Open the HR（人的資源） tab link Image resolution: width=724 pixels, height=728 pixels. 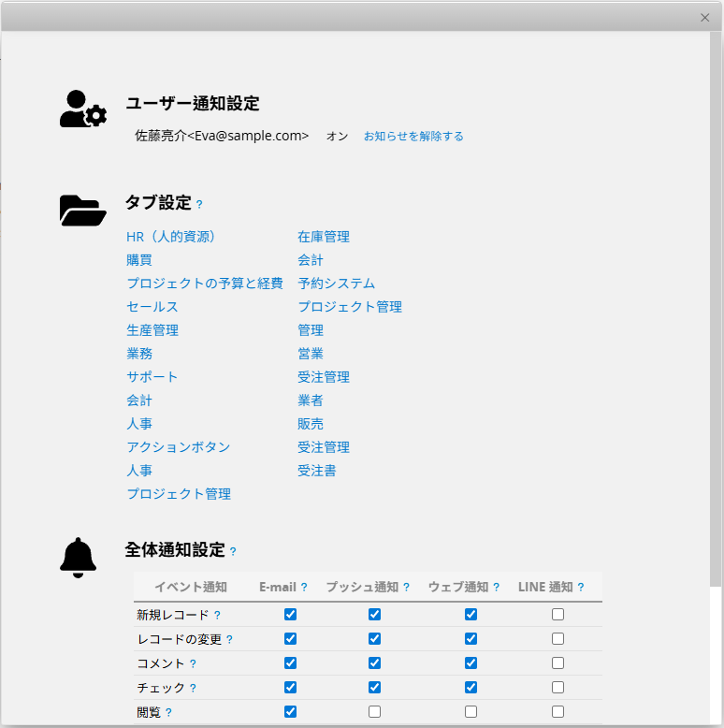pos(171,237)
